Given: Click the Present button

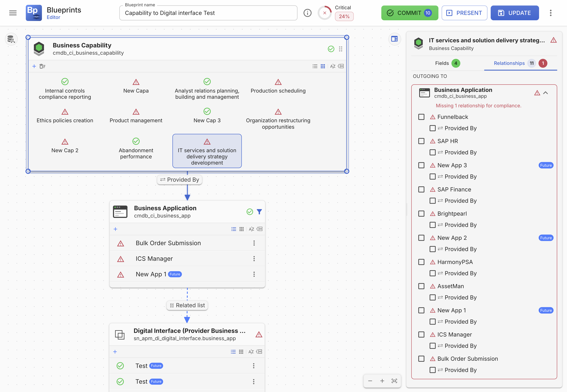Looking at the screenshot, I should (464, 13).
